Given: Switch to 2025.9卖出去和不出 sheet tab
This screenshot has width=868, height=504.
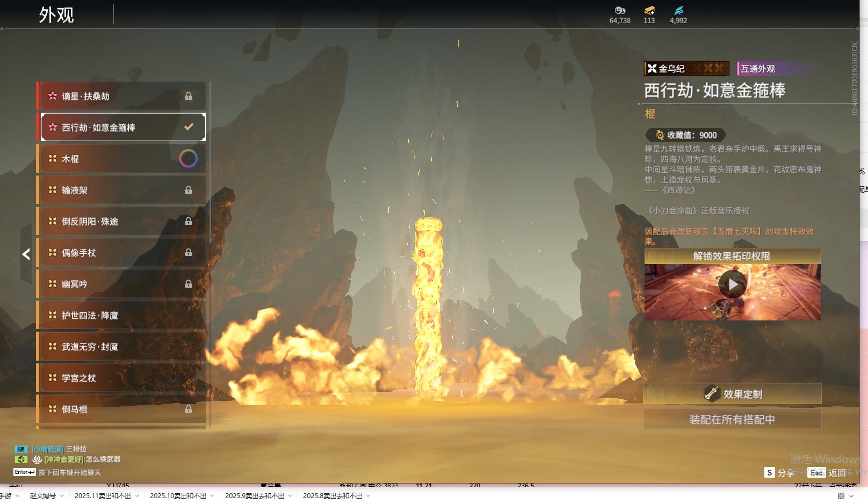Looking at the screenshot, I should click(254, 496).
